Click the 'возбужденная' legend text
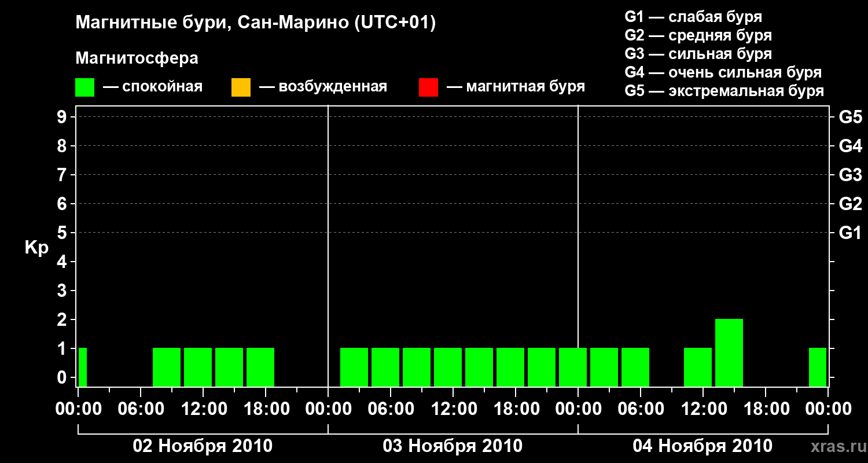This screenshot has width=868, height=463. click(x=333, y=87)
